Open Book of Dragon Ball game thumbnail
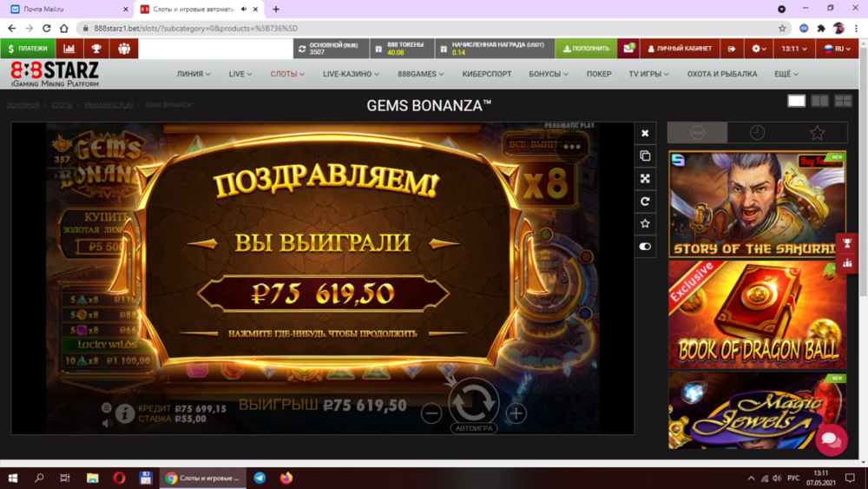 [757, 314]
